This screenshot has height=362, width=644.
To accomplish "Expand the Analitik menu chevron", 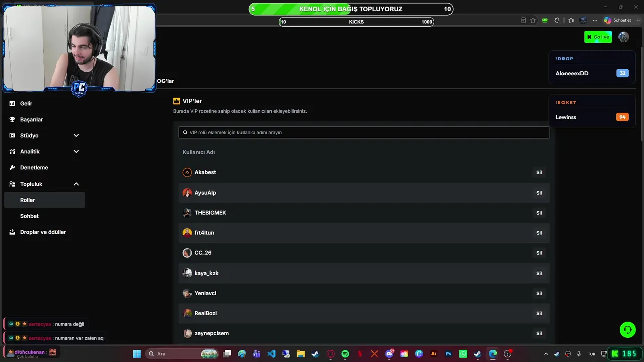I will click(x=76, y=151).
